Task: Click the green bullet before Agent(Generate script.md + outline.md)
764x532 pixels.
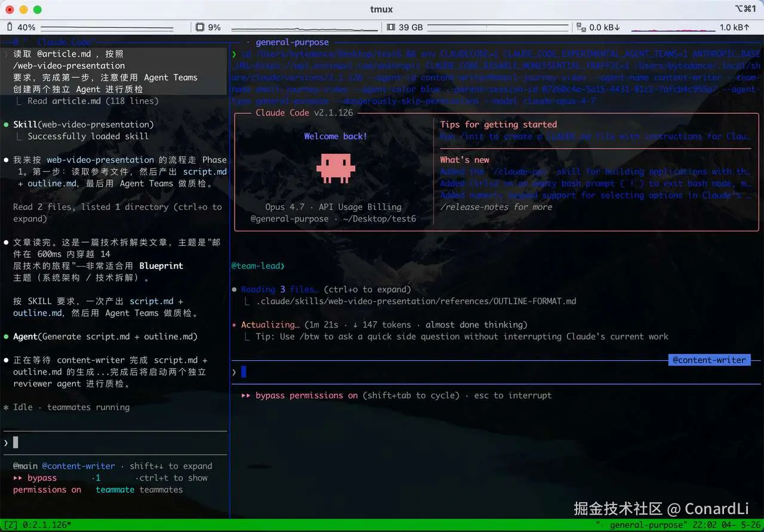Action: coord(6,337)
